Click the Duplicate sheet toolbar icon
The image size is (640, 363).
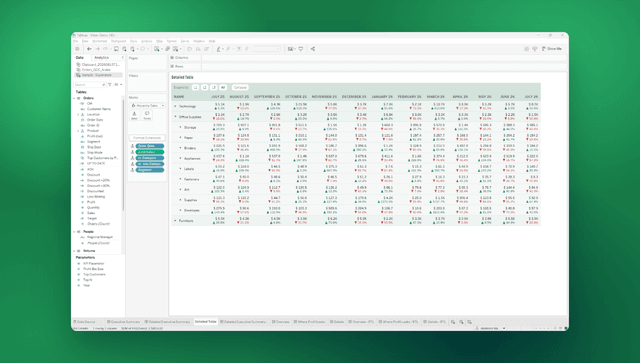167,49
